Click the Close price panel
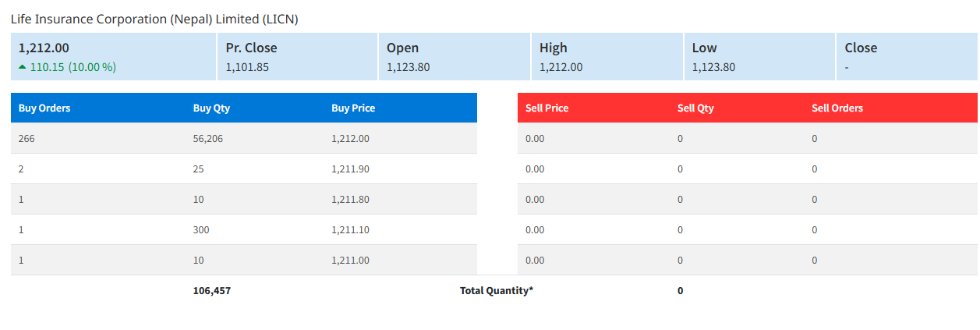980x330 pixels. click(x=907, y=56)
